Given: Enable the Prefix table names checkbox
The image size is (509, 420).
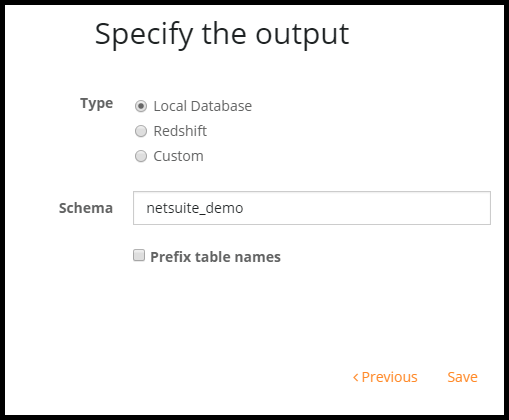Looking at the screenshot, I should [139, 255].
